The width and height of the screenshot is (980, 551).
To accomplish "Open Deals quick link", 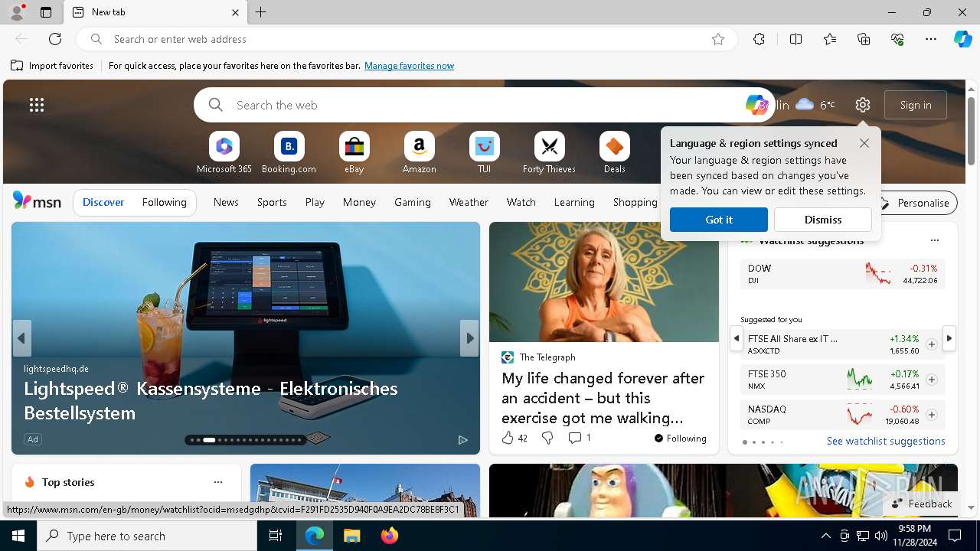I will (614, 153).
